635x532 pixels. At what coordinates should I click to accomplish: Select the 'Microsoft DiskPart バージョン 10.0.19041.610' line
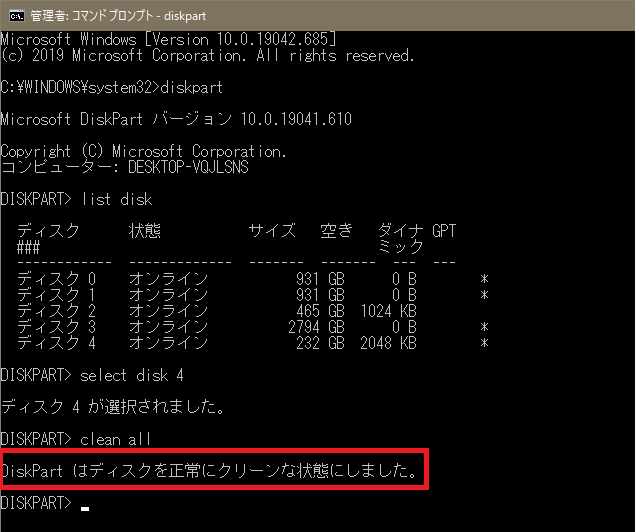(176, 119)
